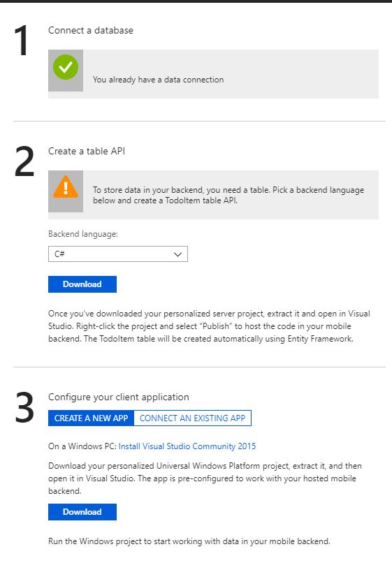Open Install Visual Studio Community 2015 link

coord(187,446)
